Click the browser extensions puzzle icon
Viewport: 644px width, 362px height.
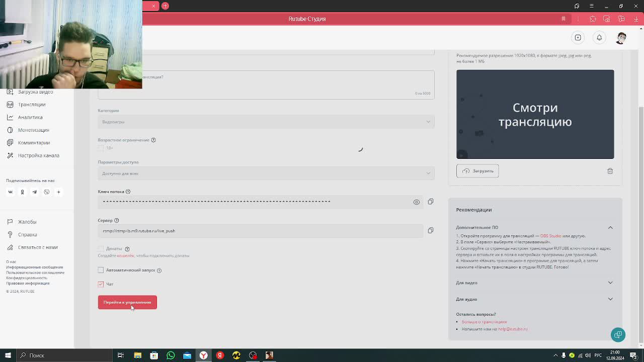point(593,19)
